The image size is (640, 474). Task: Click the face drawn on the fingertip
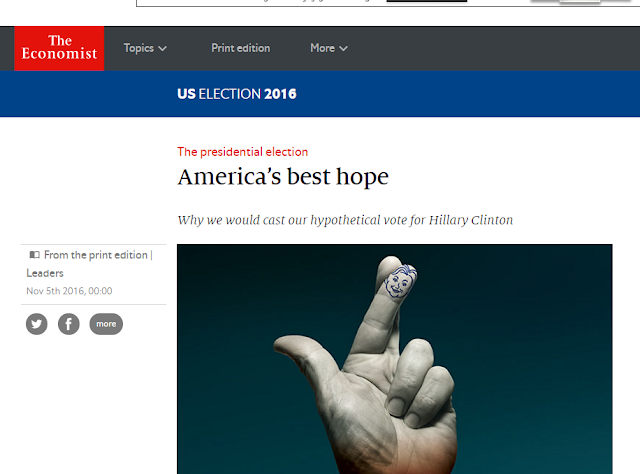point(400,282)
